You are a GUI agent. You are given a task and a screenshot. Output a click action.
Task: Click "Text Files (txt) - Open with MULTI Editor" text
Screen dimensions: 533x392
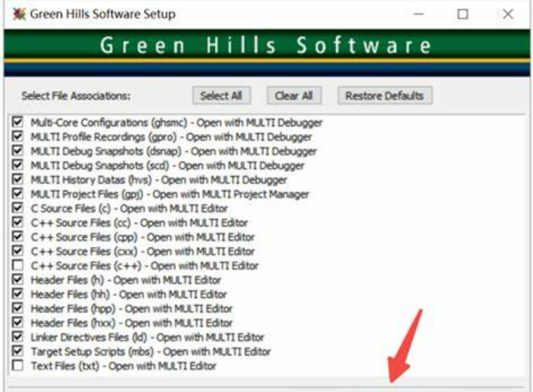(123, 366)
